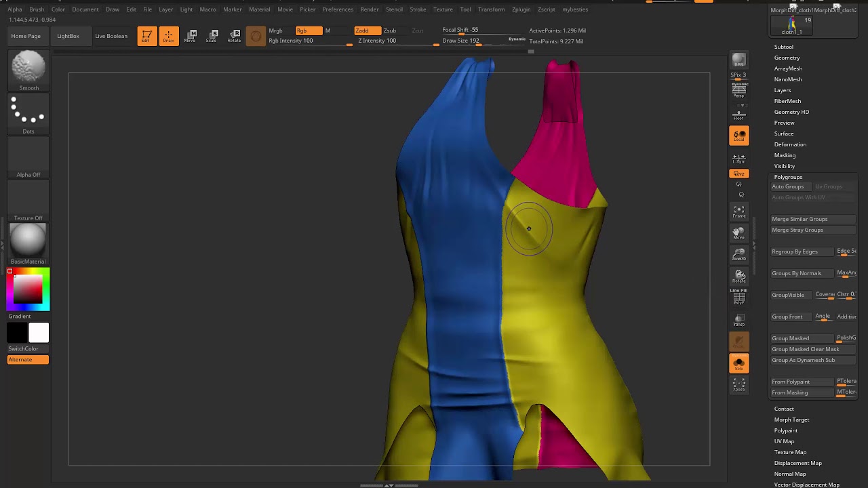This screenshot has height=488, width=868.
Task: Toggle the Floor grid
Action: click(x=739, y=115)
